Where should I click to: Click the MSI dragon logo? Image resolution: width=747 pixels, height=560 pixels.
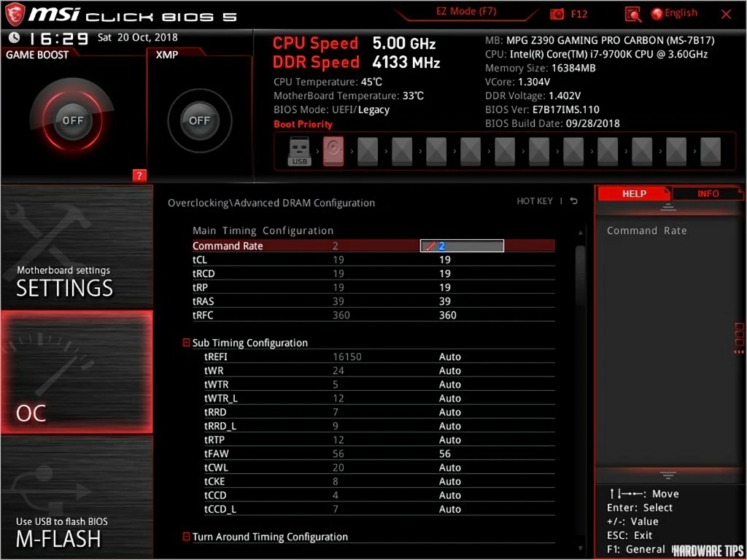pyautogui.click(x=15, y=15)
